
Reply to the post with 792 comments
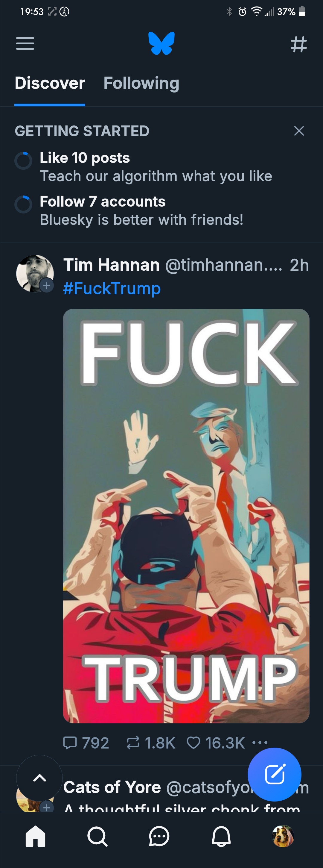pos(86,743)
